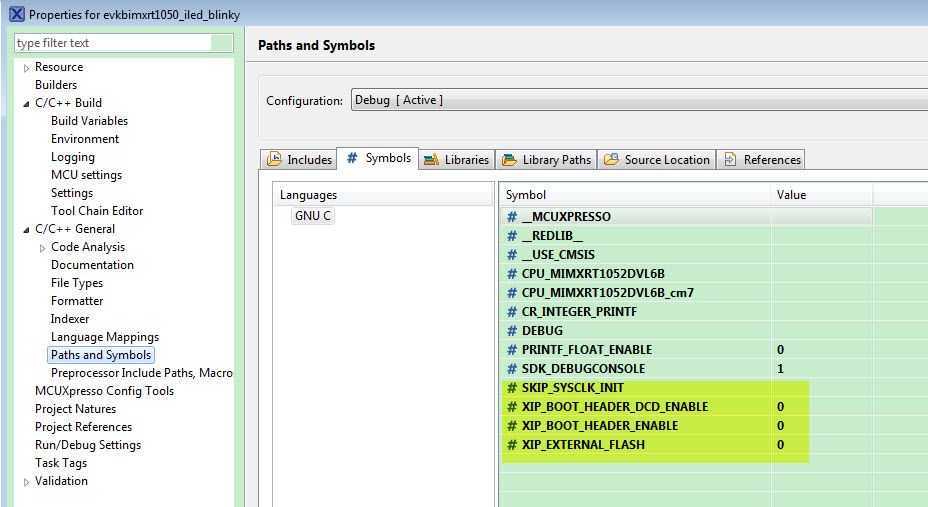928x507 pixels.
Task: Open File Types page
Action: click(x=77, y=283)
